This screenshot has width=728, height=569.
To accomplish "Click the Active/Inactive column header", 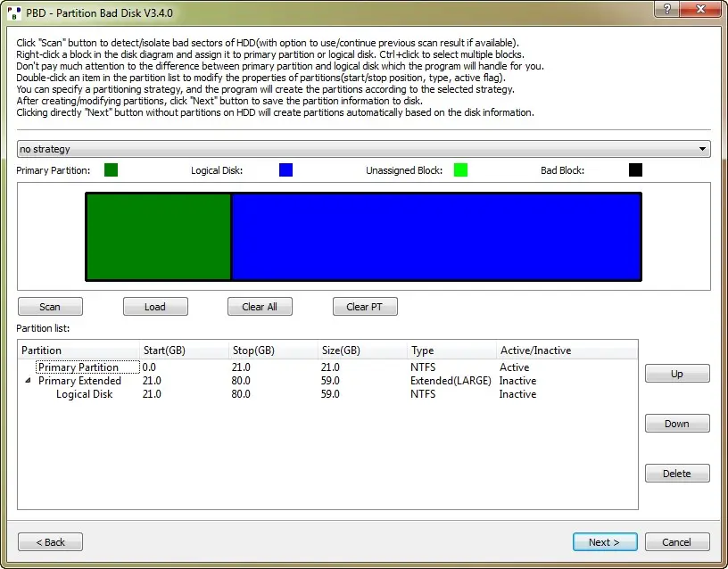I will click(567, 350).
